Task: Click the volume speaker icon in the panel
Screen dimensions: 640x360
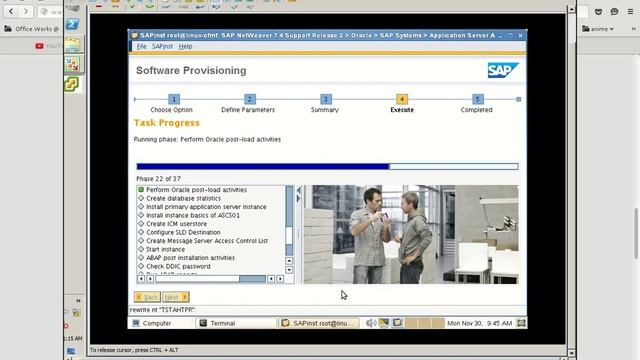Action: (x=371, y=323)
